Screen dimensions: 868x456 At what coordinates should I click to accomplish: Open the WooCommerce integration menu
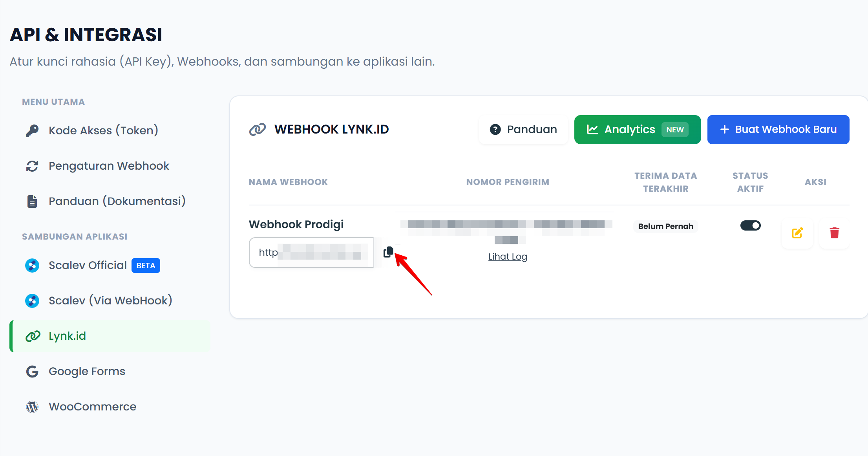pos(92,407)
